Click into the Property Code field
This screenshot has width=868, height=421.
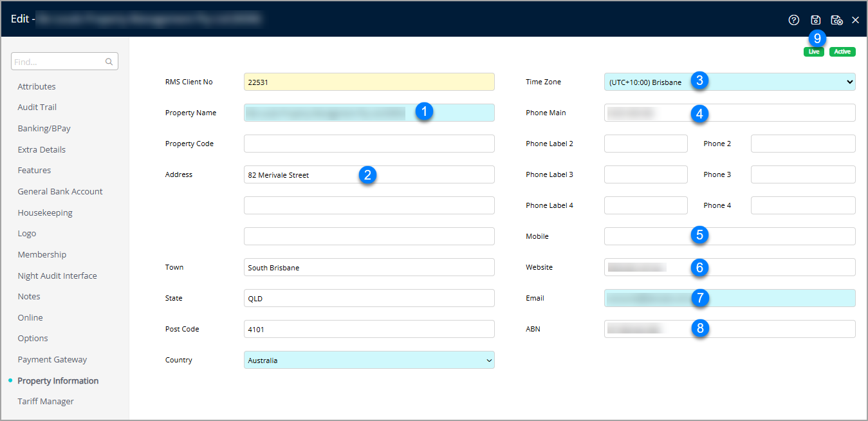pos(369,144)
